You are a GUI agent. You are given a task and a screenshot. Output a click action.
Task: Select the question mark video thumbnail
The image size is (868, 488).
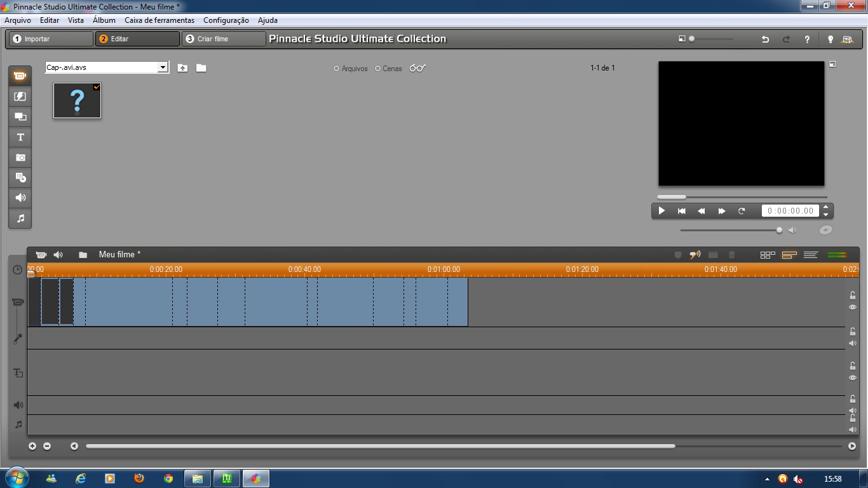77,100
